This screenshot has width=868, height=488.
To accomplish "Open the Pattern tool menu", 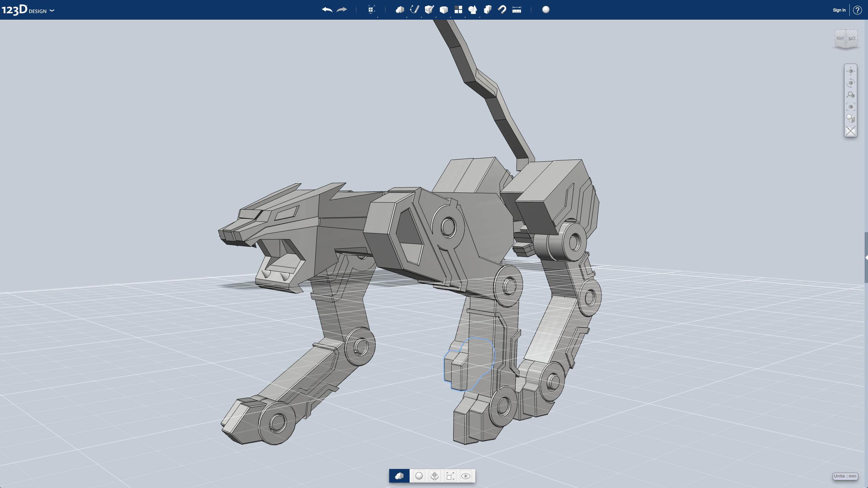I will [x=458, y=10].
